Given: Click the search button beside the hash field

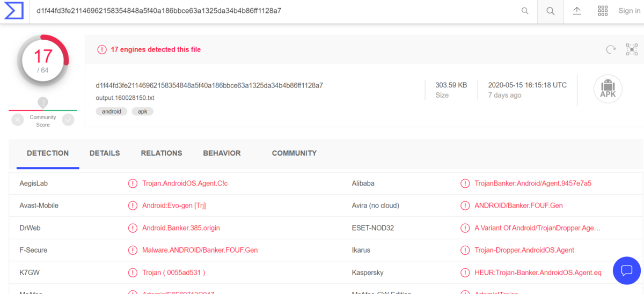Looking at the screenshot, I should pyautogui.click(x=551, y=11).
